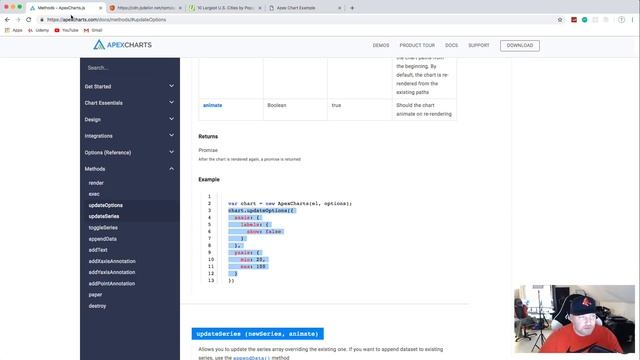Open PRODUCT TOUR in the top navigation
This screenshot has height=360, width=640.
coord(417,45)
